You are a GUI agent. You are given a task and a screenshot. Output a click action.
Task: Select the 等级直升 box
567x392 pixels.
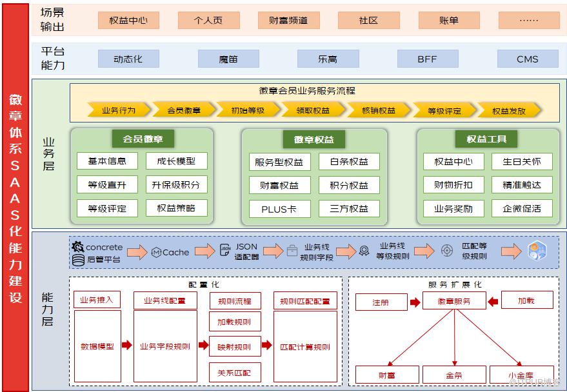coord(107,184)
